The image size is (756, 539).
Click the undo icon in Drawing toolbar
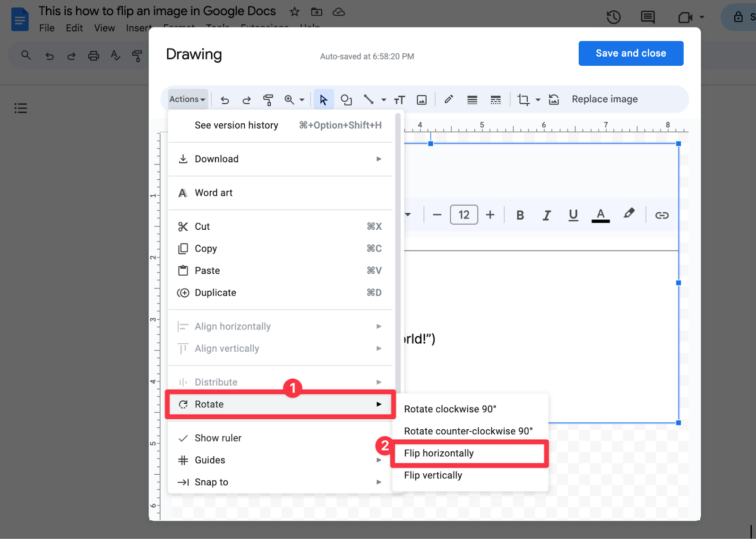coord(225,100)
